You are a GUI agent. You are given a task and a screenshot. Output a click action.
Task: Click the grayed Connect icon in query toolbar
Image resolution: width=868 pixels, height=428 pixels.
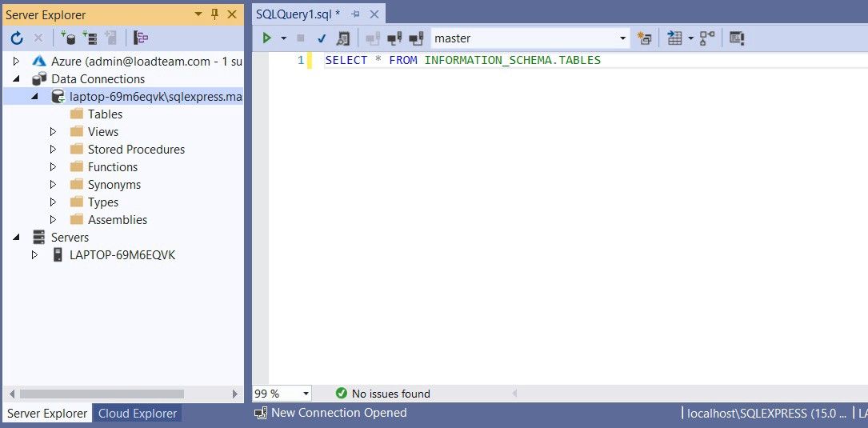coord(373,38)
